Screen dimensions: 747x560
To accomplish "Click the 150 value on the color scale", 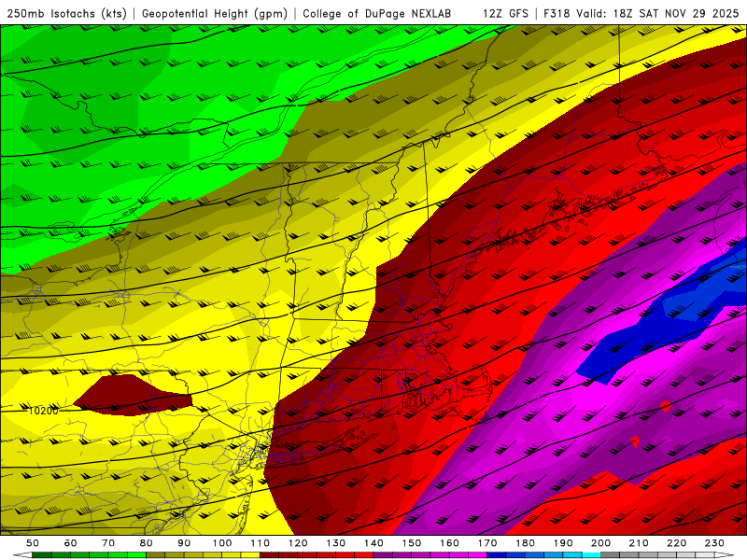I will click(412, 543).
